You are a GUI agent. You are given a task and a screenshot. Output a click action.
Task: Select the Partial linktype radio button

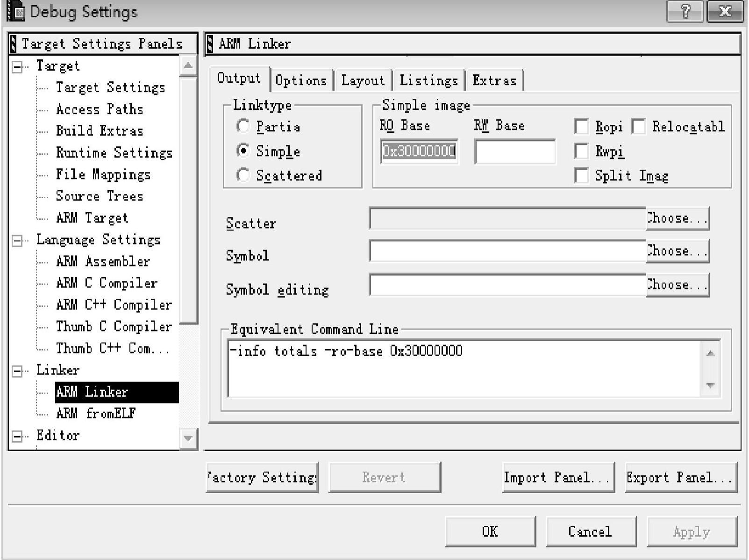[243, 126]
